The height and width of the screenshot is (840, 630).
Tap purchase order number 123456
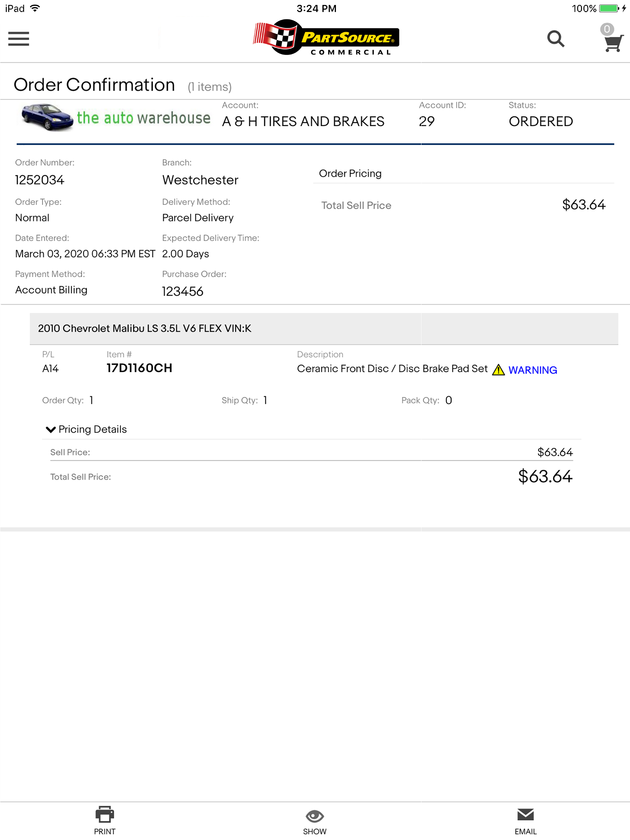click(x=182, y=291)
